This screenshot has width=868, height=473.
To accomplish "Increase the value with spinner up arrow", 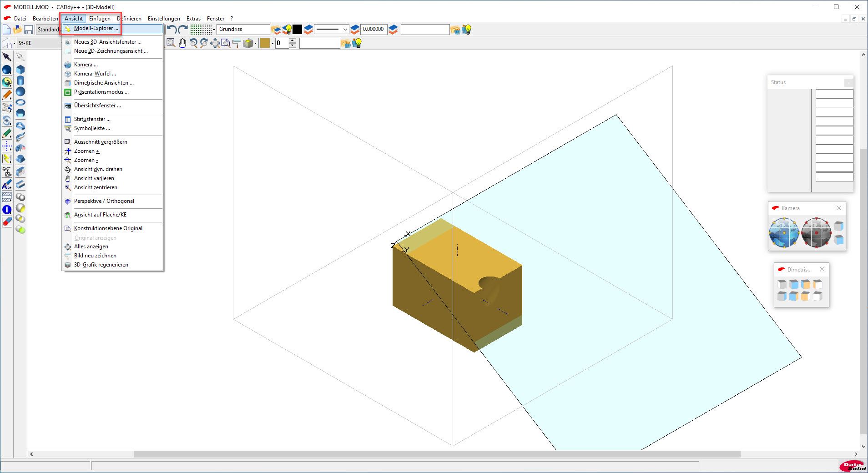I will tap(293, 41).
